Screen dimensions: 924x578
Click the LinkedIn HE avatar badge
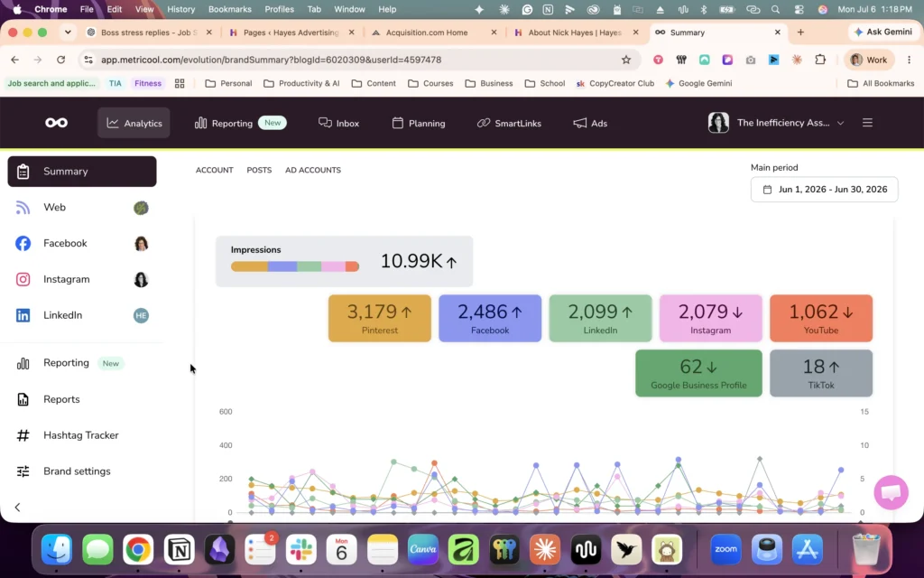141,315
